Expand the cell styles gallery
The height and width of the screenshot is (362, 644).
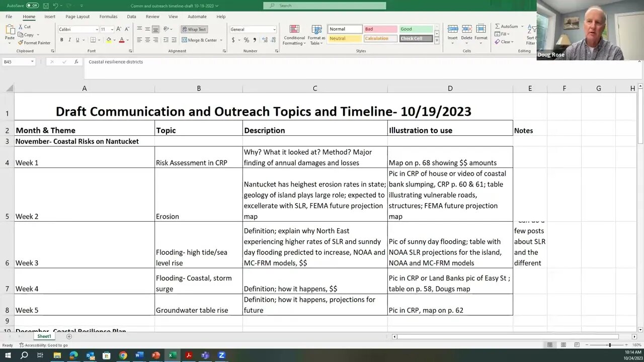(x=437, y=40)
